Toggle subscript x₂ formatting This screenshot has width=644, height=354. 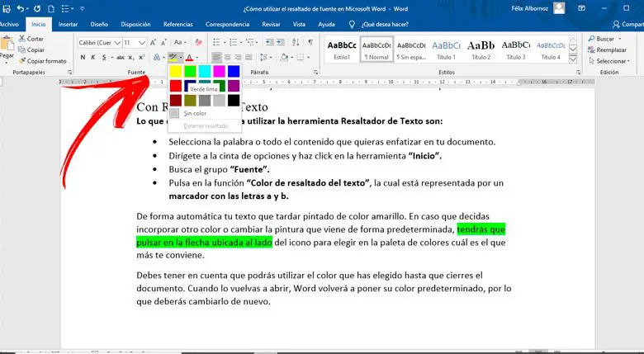tap(131, 58)
